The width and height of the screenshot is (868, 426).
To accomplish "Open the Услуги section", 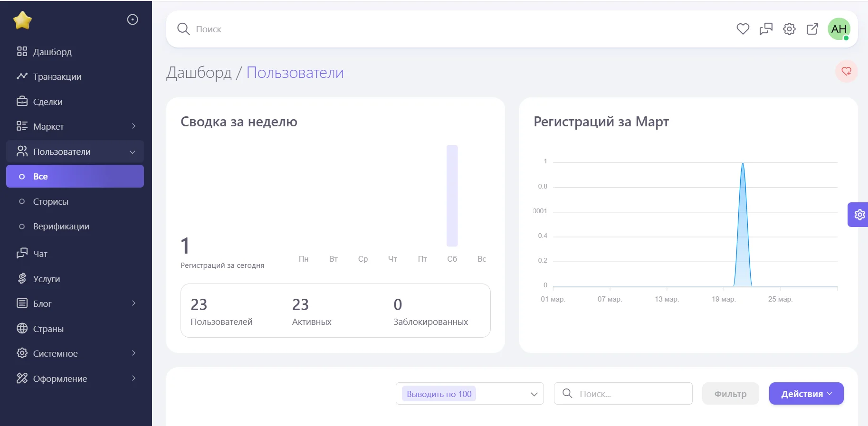I will coord(75,279).
